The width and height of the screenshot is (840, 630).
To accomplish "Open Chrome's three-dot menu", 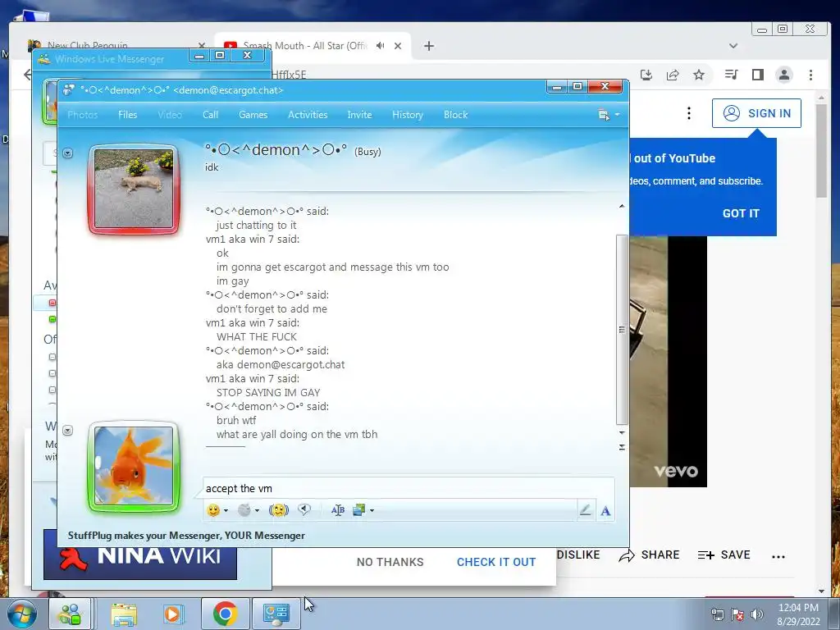I will click(x=811, y=75).
